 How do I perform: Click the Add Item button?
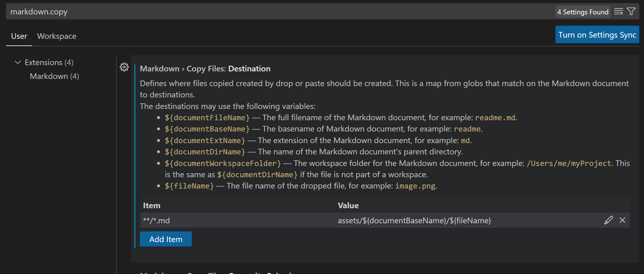[166, 239]
